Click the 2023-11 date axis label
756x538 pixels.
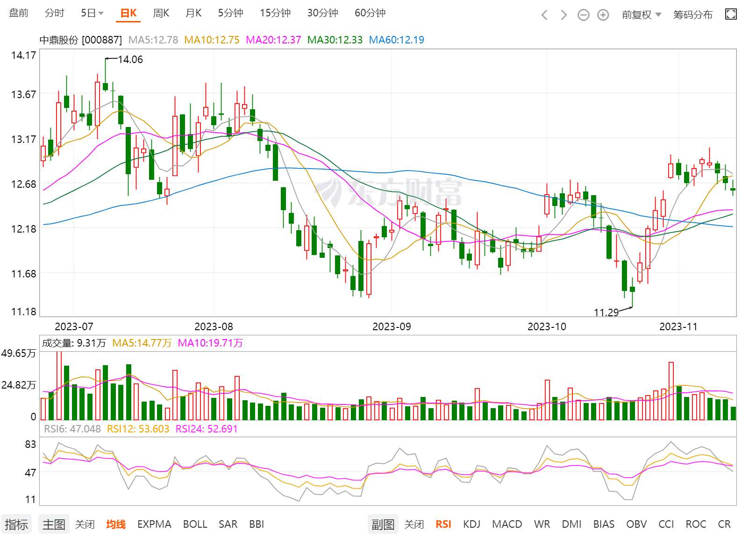click(x=678, y=327)
